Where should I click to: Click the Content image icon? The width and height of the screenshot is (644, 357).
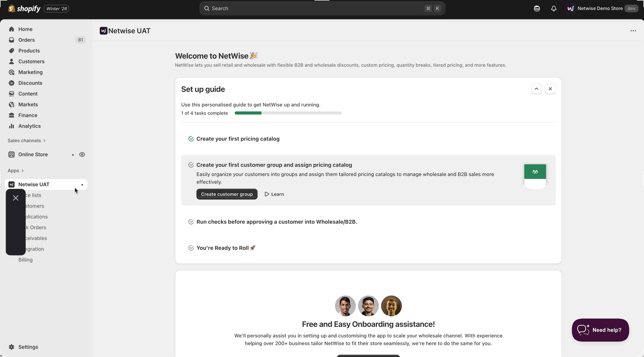coord(12,94)
